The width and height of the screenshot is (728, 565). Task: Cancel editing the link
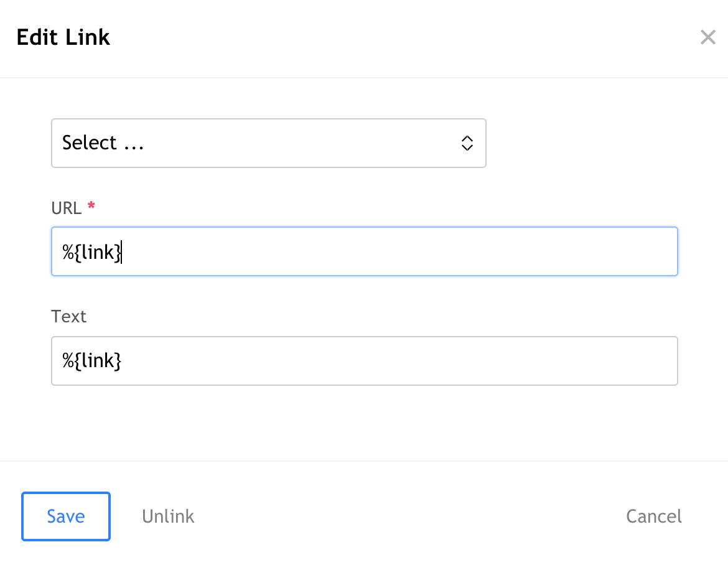[653, 516]
